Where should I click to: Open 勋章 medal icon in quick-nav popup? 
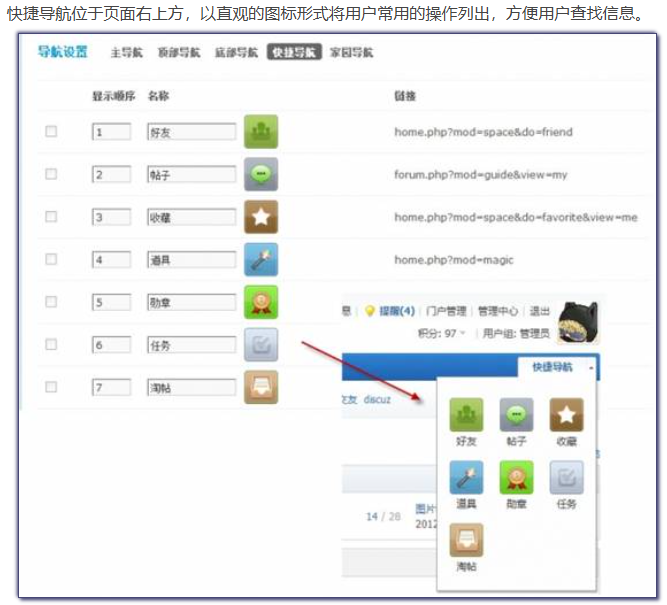tap(518, 477)
